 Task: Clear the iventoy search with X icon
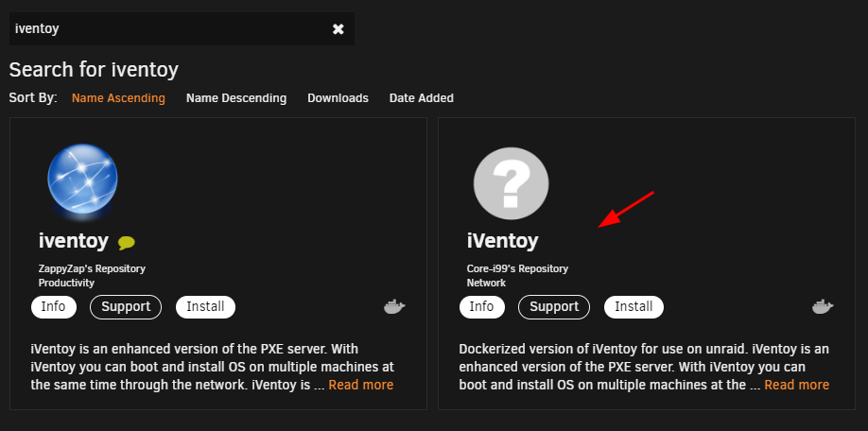pyautogui.click(x=339, y=29)
